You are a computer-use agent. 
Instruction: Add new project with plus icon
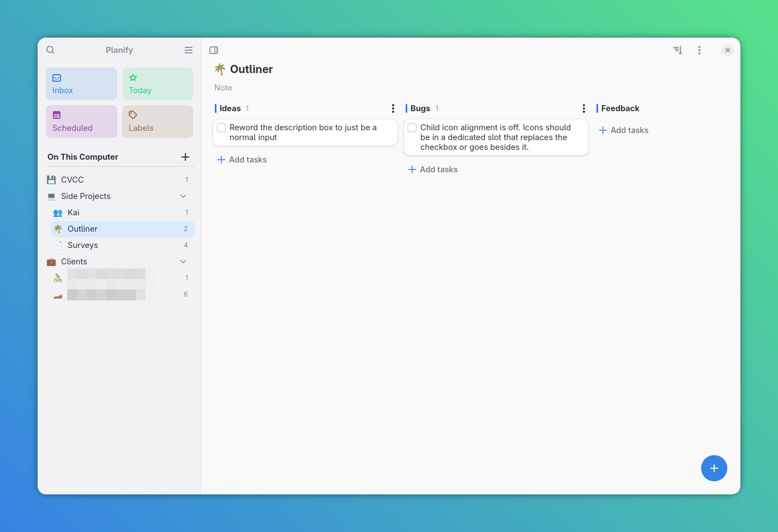[185, 157]
